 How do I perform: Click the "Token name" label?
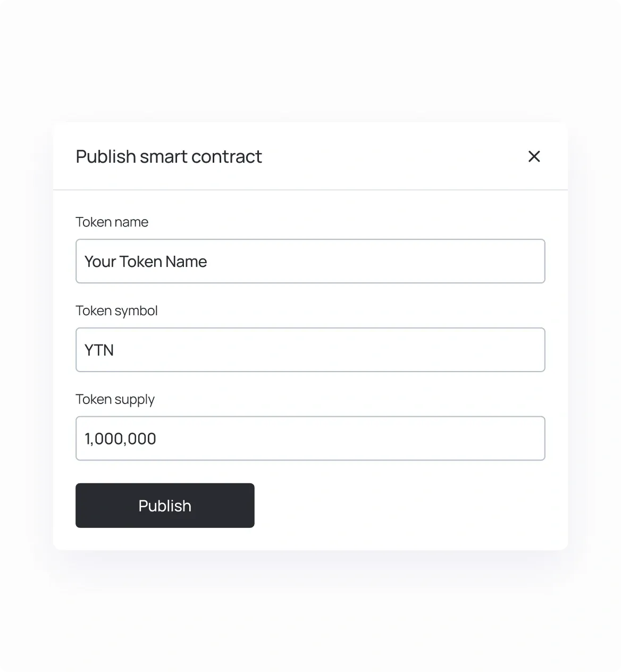pyautogui.click(x=112, y=222)
